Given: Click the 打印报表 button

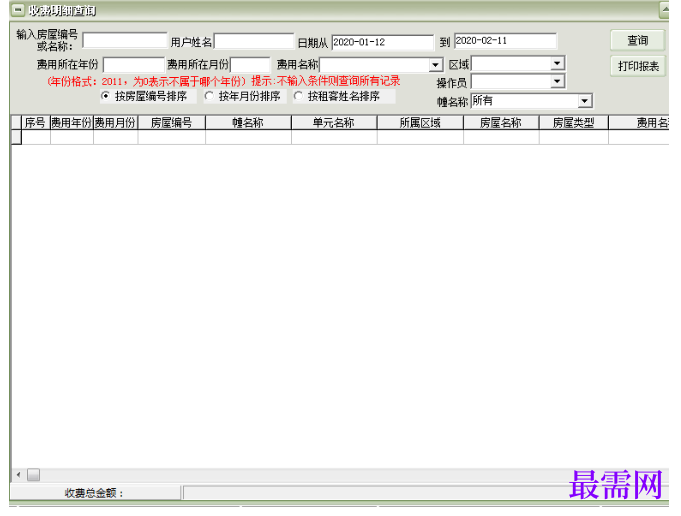Looking at the screenshot, I should point(638,66).
